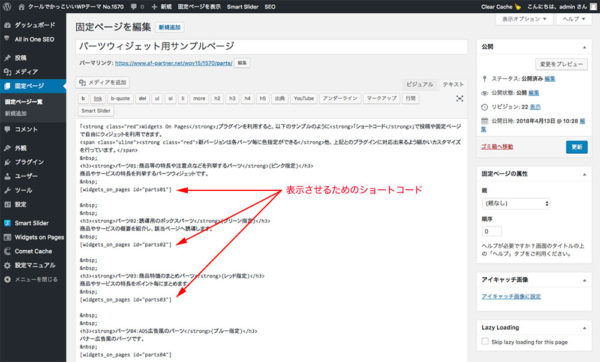Image resolution: width=600 pixels, height=362 pixels.
Task: Open the 表示オプション dropdown
Action: (x=524, y=19)
